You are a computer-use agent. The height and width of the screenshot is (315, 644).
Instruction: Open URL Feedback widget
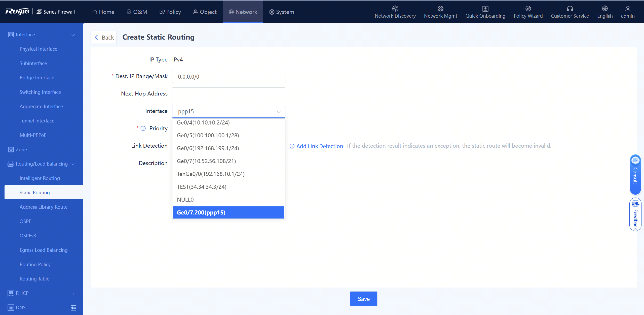635,214
